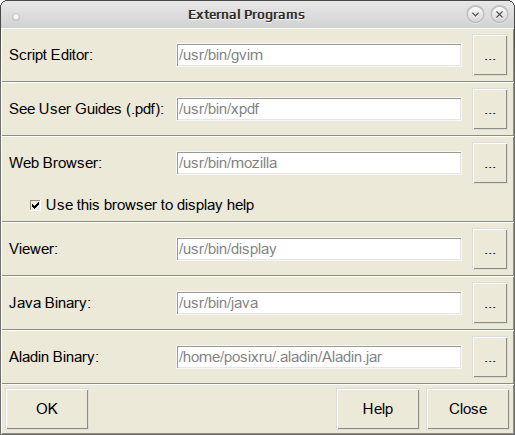Browse for Viewer program

tap(490, 249)
